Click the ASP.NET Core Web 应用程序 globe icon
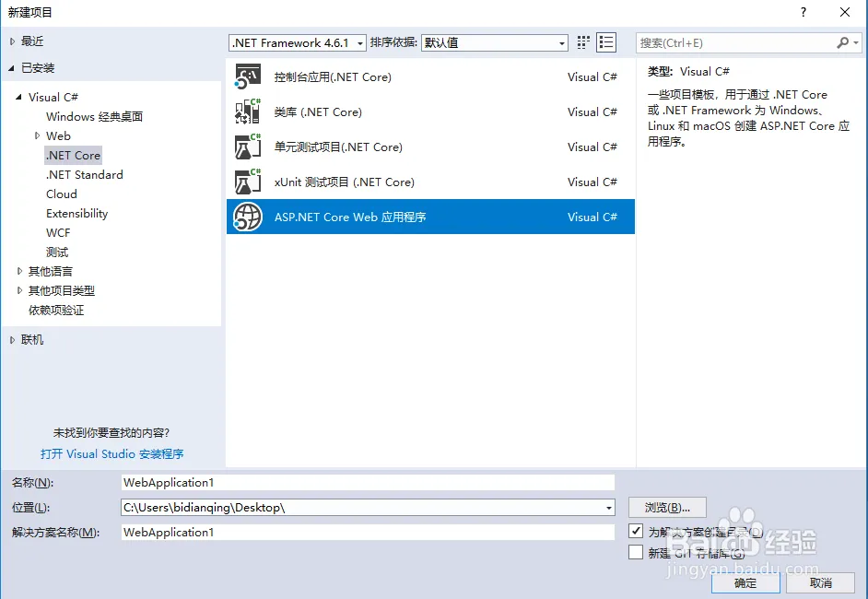 click(x=248, y=217)
